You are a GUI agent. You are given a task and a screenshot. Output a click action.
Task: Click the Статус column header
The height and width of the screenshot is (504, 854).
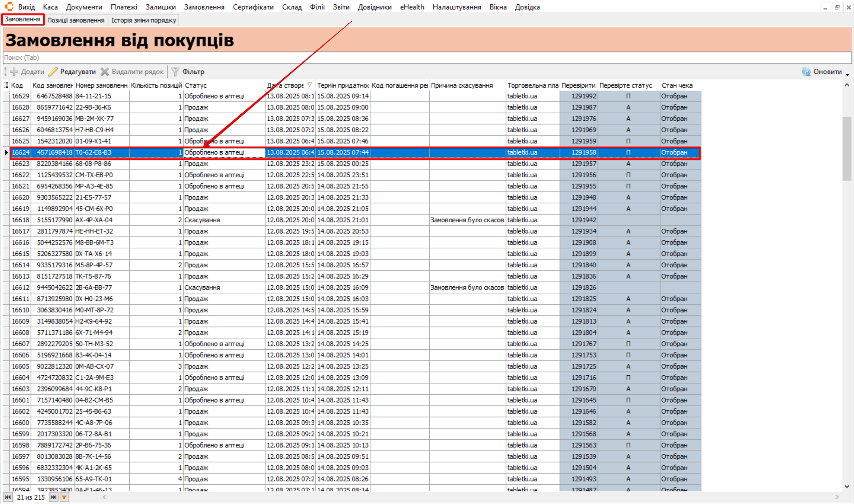click(x=196, y=85)
